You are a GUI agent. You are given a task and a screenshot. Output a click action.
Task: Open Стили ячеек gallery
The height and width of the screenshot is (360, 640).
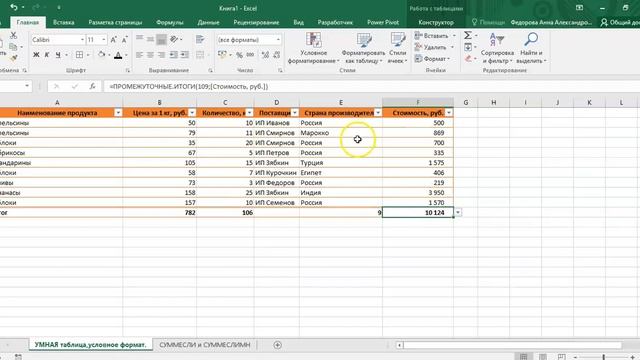pos(398,48)
